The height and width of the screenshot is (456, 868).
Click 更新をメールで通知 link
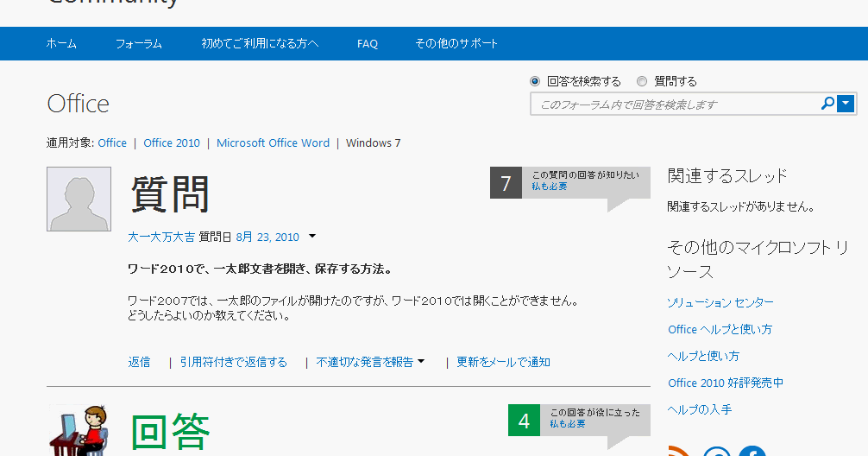click(503, 363)
